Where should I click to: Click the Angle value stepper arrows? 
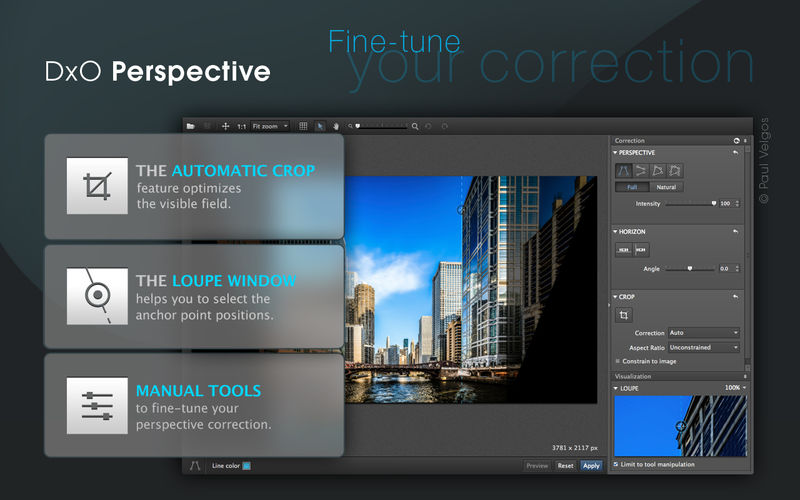point(738,268)
